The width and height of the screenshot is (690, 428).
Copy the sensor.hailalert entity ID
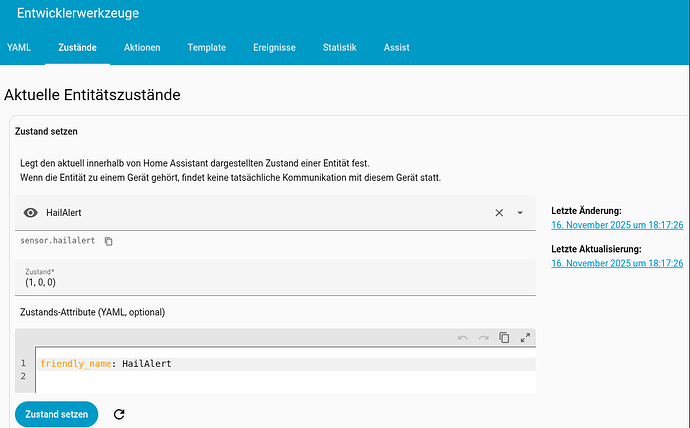tap(109, 241)
